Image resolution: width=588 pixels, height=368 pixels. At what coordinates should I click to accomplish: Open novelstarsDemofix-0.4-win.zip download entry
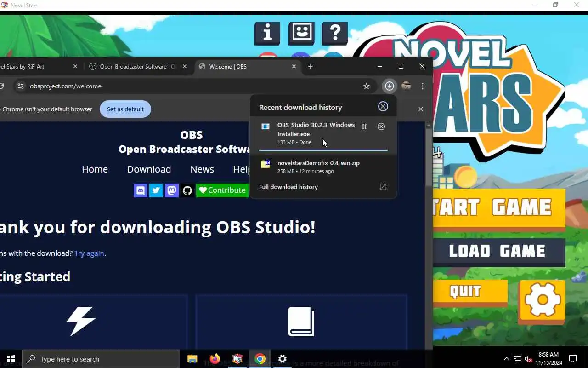(x=323, y=167)
